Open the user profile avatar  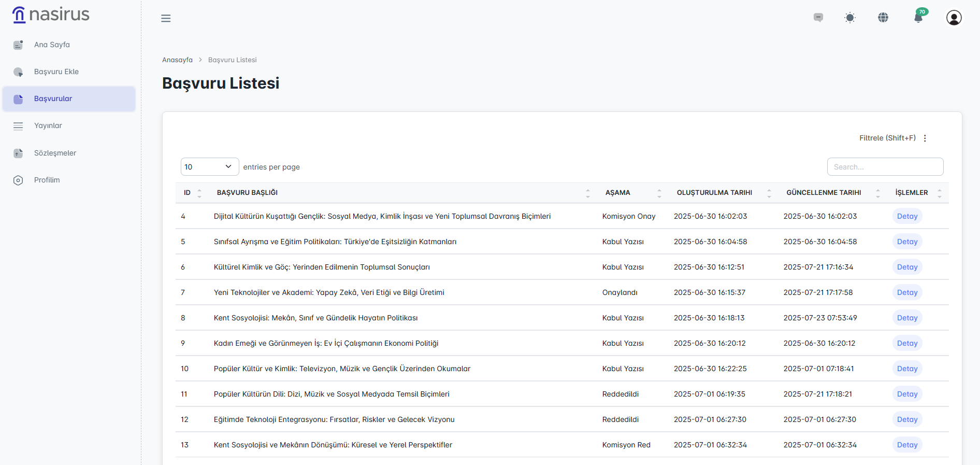954,18
